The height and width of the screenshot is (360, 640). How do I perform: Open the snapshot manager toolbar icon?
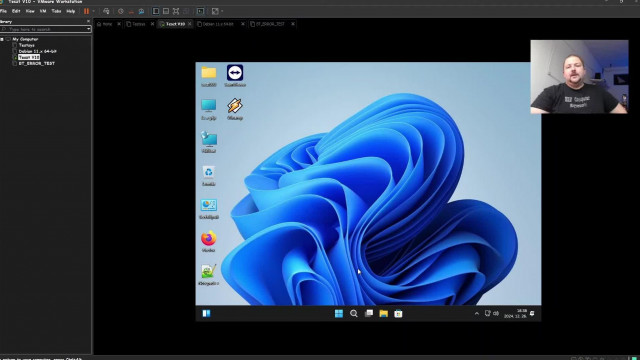point(141,11)
